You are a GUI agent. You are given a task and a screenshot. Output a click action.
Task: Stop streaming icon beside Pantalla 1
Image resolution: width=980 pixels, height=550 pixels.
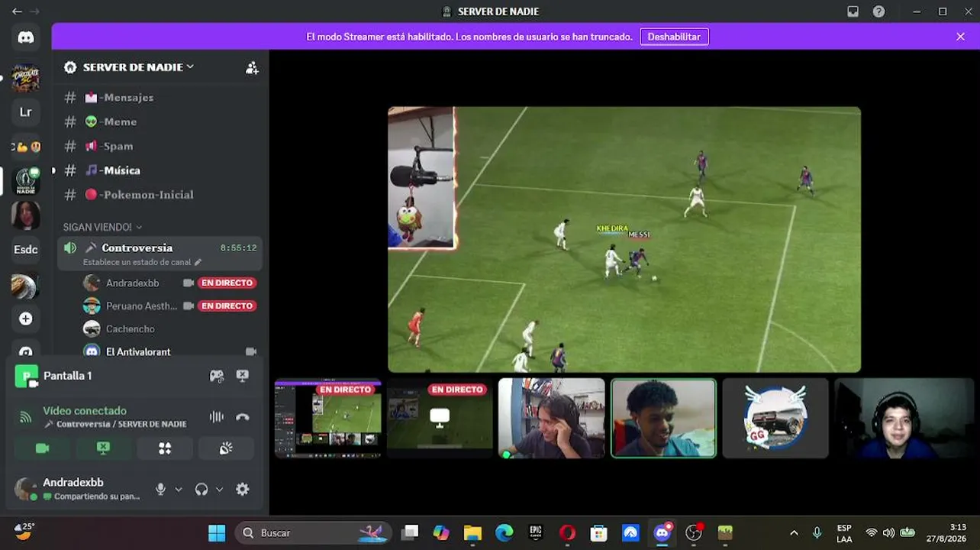pyautogui.click(x=243, y=376)
